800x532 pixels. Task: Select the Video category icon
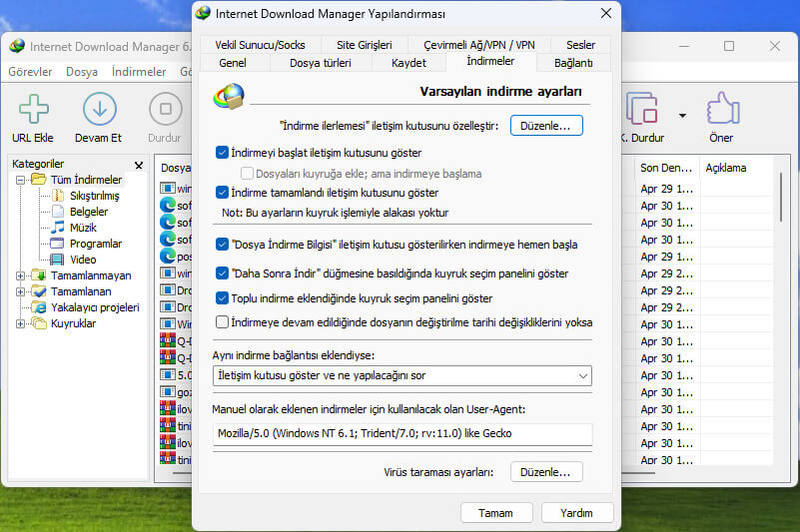click(x=57, y=260)
